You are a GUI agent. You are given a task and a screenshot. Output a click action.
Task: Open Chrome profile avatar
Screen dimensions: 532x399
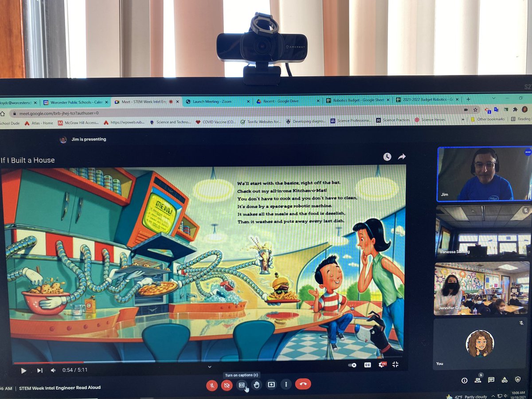[524, 109]
